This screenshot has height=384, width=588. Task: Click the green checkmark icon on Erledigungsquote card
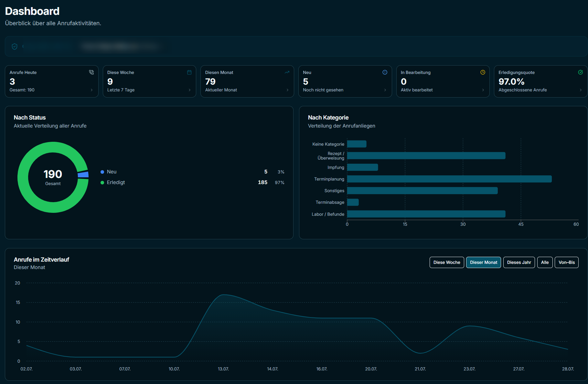tap(581, 72)
